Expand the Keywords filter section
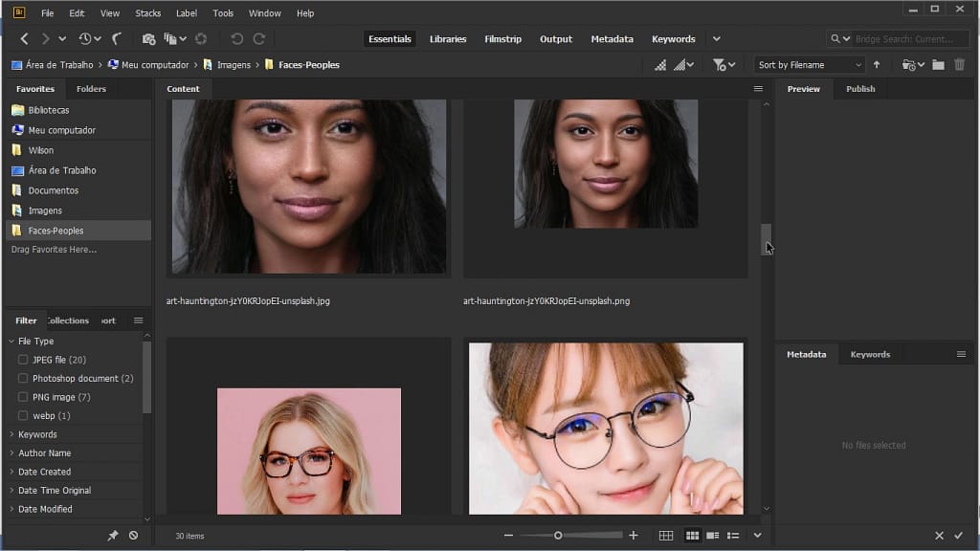980x551 pixels. (37, 434)
